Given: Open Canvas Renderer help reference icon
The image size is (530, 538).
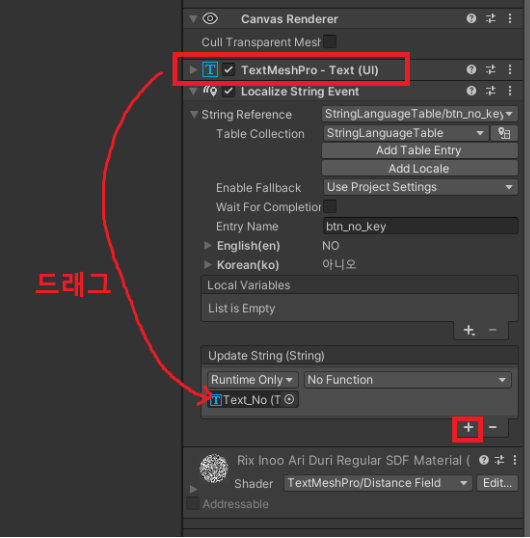Looking at the screenshot, I should pos(471,18).
